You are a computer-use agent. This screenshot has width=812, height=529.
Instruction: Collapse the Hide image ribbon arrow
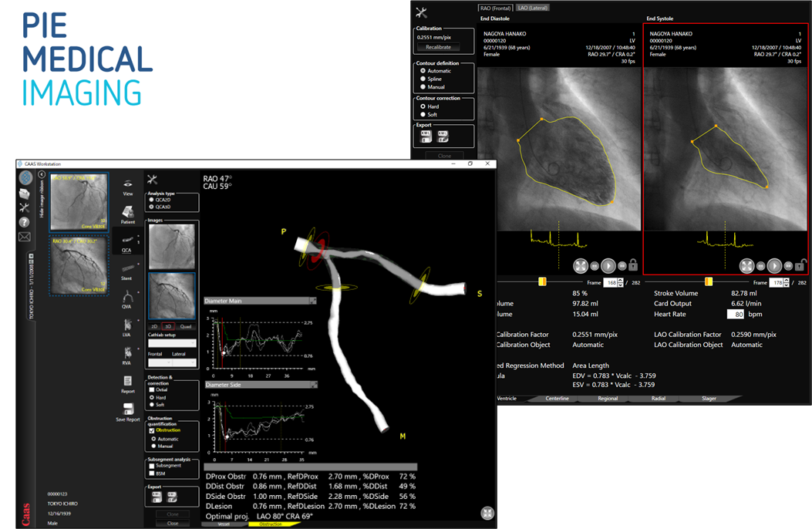pyautogui.click(x=42, y=175)
